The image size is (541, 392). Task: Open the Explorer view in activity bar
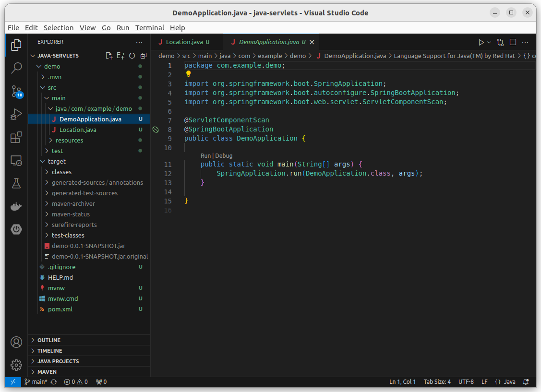coord(16,45)
